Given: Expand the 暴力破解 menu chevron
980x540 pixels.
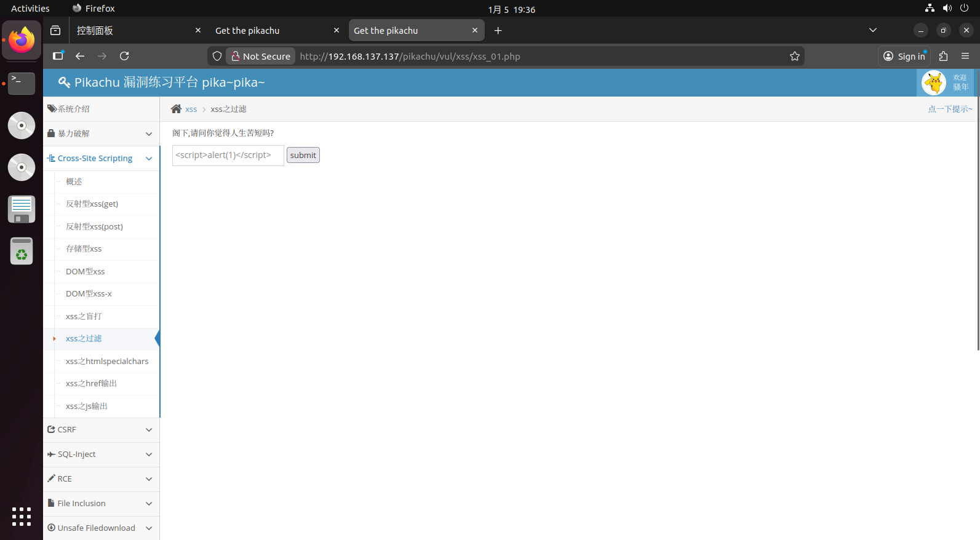Looking at the screenshot, I should coord(149,133).
